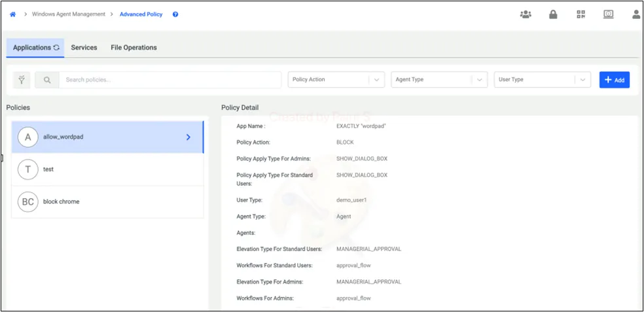Click the padlock icon
644x312 pixels.
[x=553, y=14]
